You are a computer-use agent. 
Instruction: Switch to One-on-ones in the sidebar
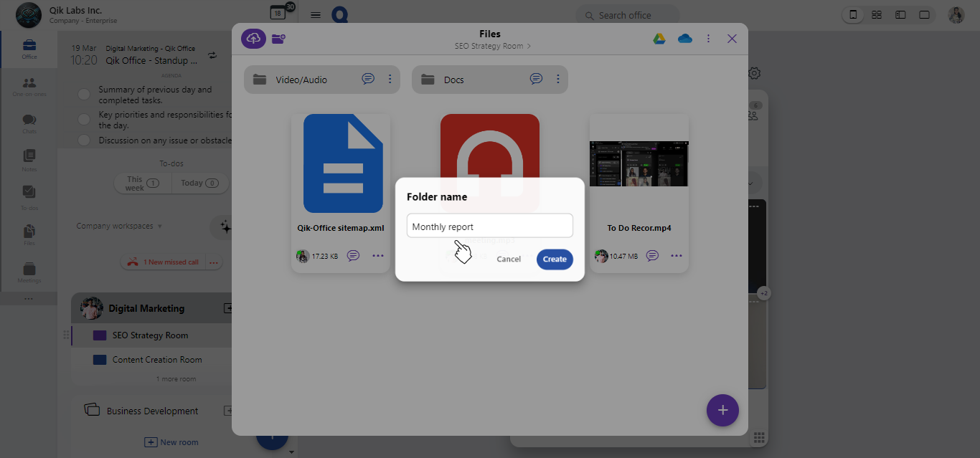29,85
